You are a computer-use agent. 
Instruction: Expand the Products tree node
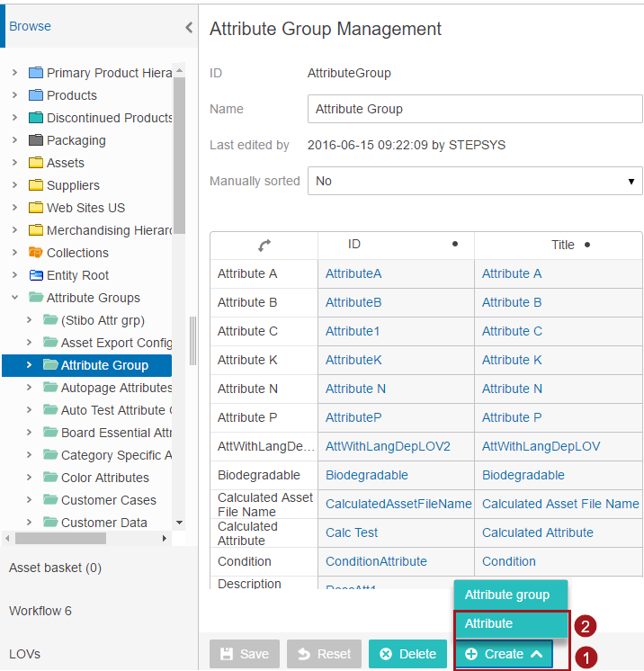tap(15, 95)
